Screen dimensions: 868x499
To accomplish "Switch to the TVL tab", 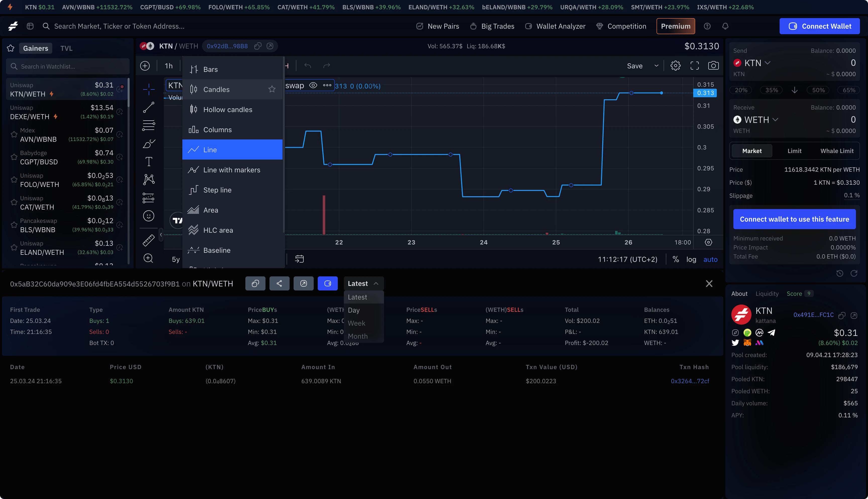I will [67, 48].
